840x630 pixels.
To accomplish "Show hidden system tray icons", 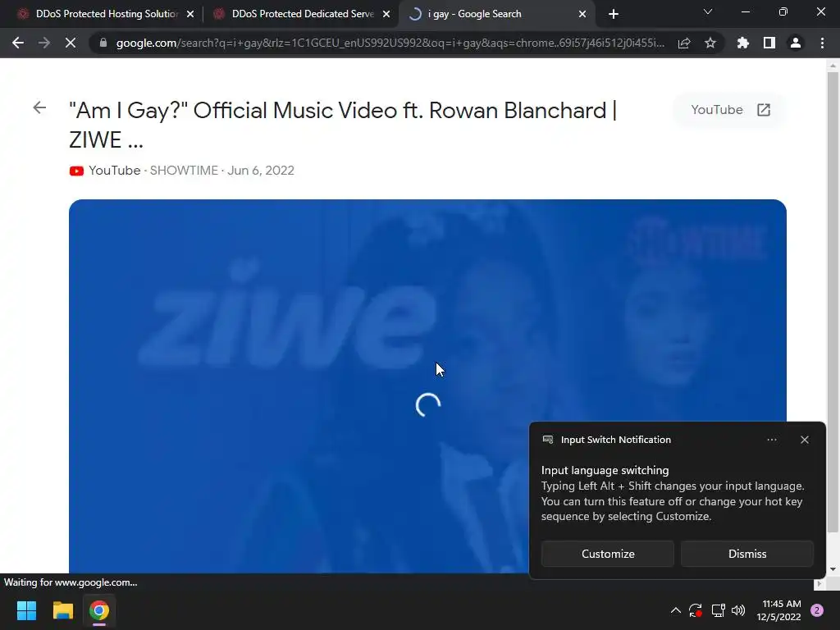I will pyautogui.click(x=676, y=610).
